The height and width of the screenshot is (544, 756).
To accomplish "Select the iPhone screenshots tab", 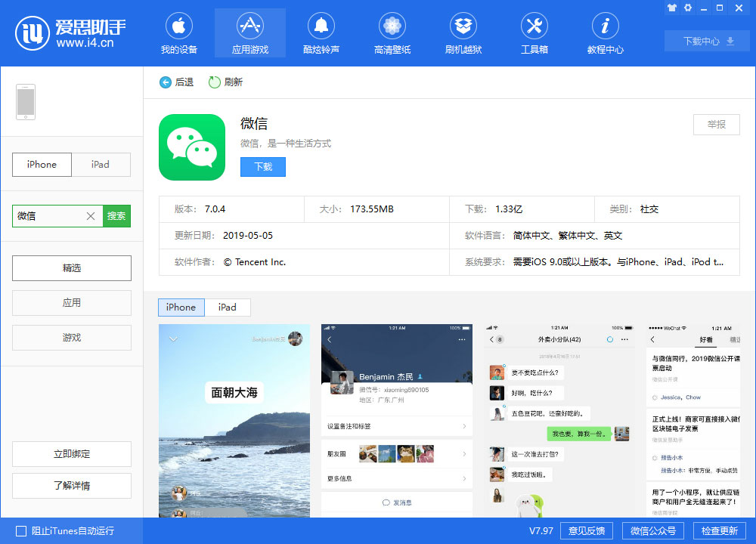I will click(181, 308).
